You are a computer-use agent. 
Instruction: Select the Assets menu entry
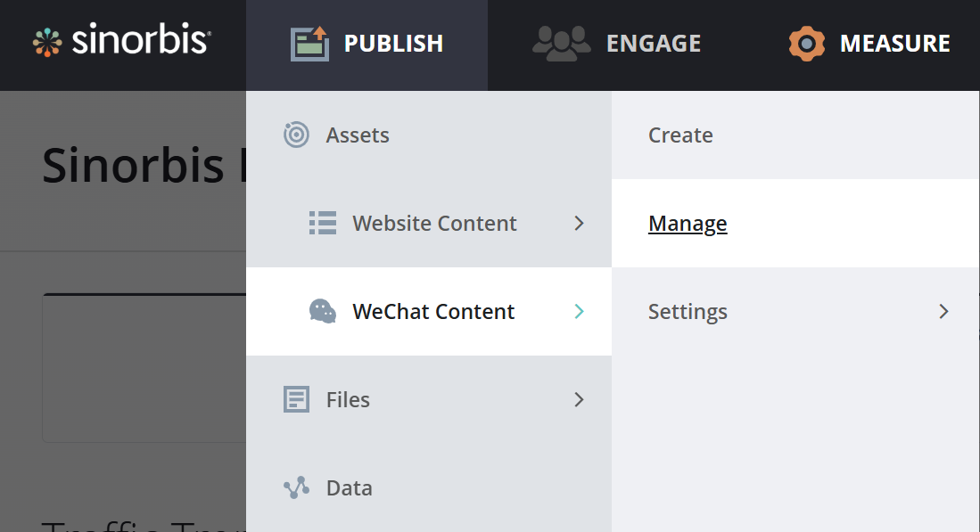358,135
